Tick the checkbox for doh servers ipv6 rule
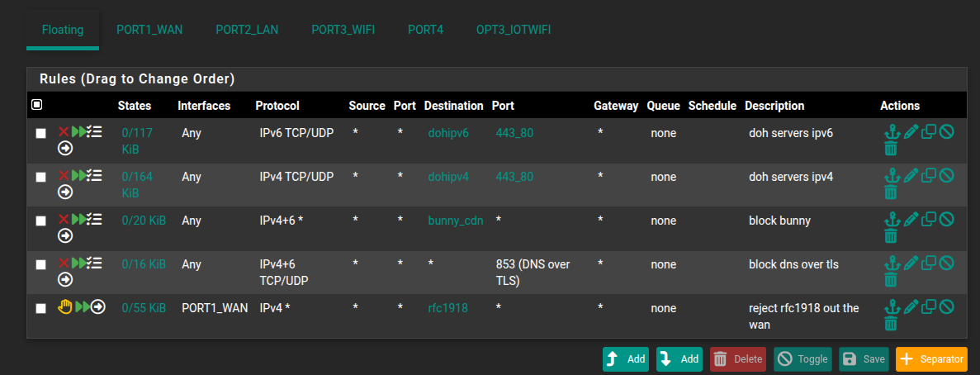 point(40,133)
